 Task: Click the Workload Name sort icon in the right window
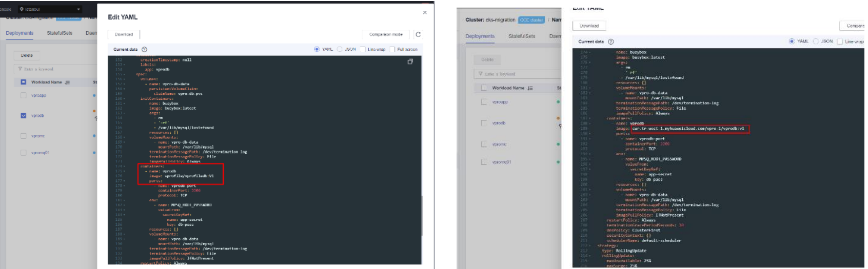(530, 88)
